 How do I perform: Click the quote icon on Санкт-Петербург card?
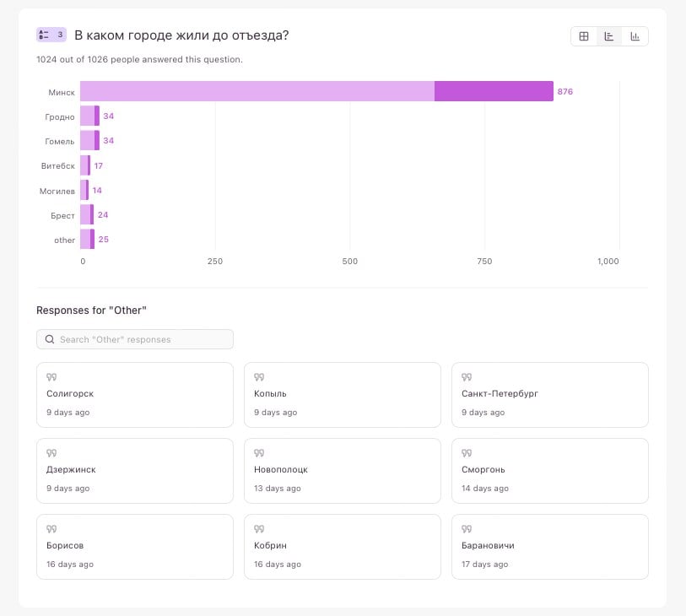466,377
